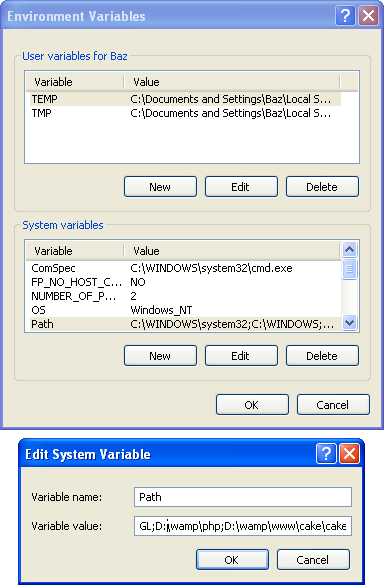
Task: Click the Variable column header in System variables
Action: [x=75, y=251]
